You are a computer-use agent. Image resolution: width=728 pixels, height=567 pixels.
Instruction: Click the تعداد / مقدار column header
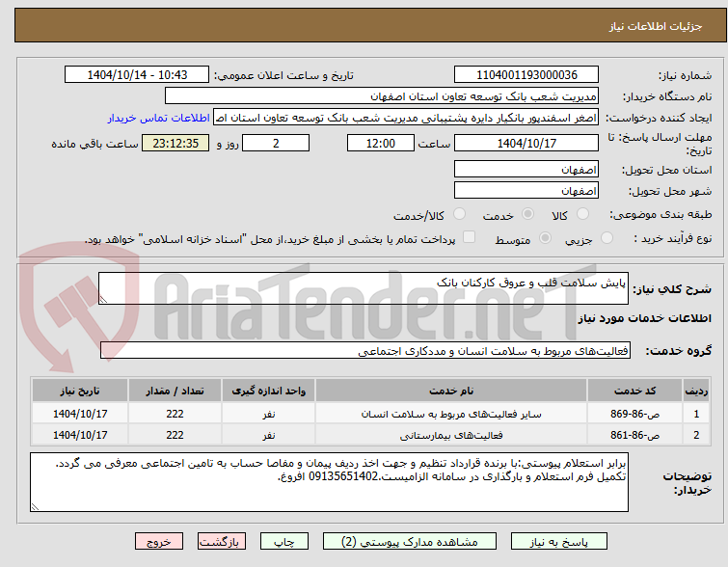[x=175, y=391]
